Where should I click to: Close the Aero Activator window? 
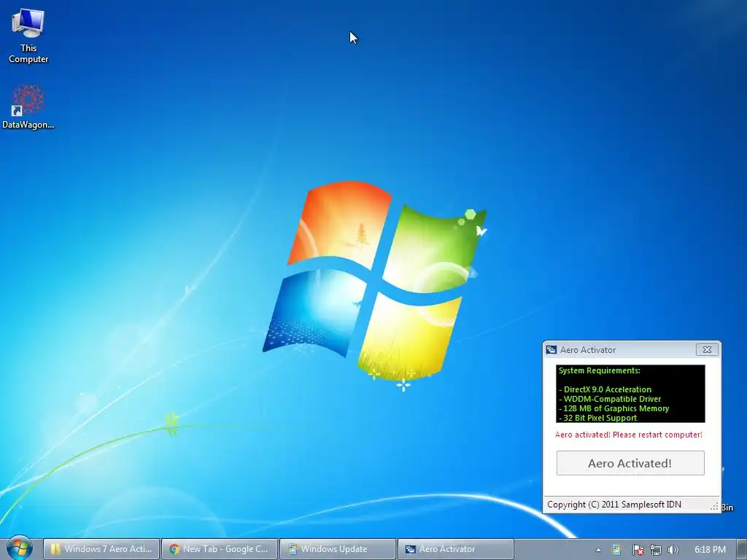(707, 349)
